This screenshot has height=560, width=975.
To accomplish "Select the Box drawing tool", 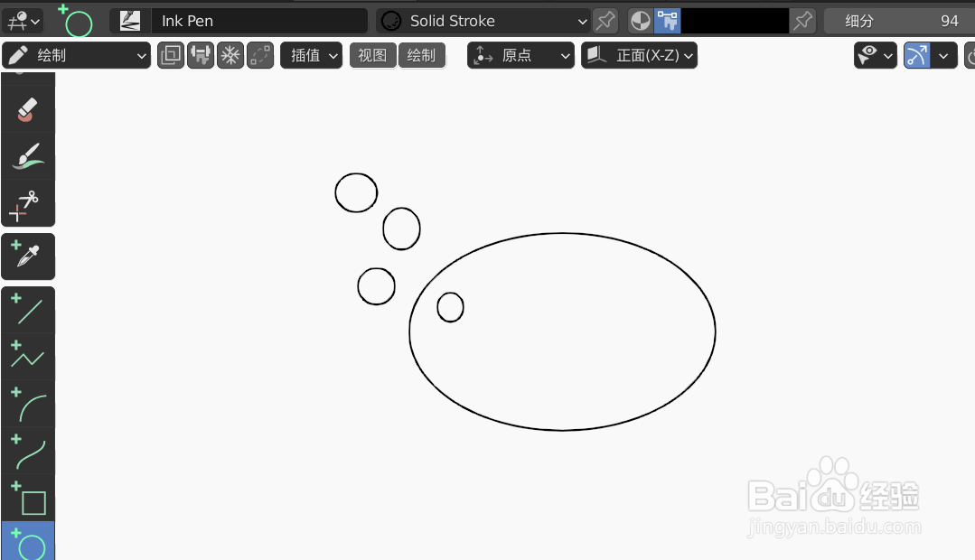I will pos(28,497).
